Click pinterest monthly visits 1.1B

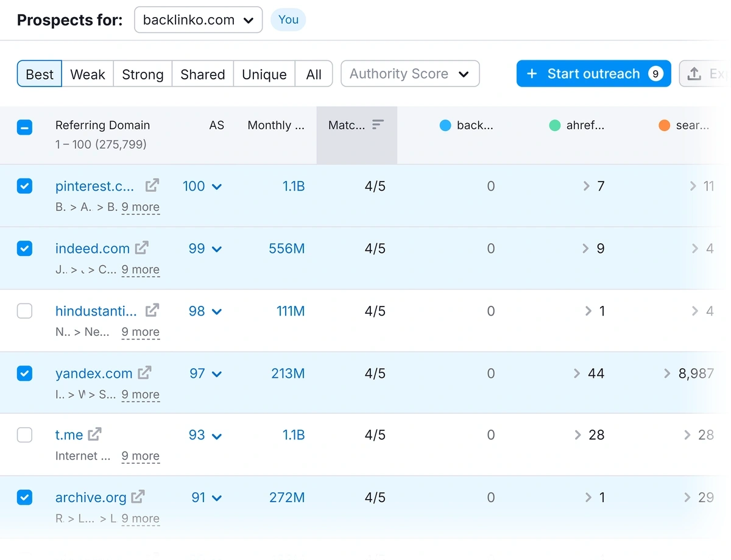pyautogui.click(x=294, y=186)
